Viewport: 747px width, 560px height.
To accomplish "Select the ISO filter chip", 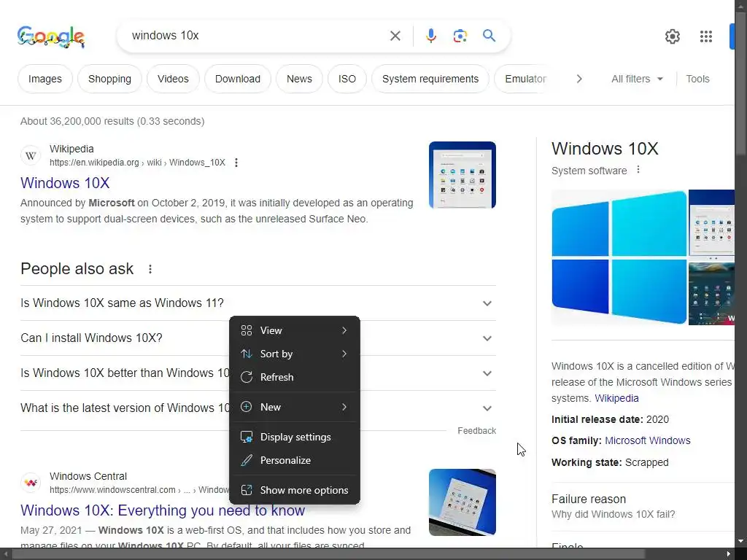I will click(x=347, y=79).
